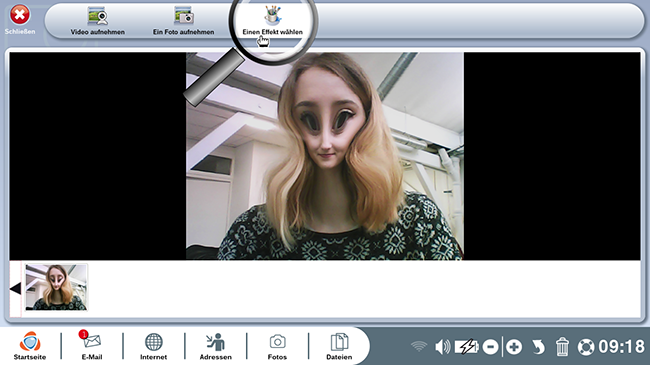The width and height of the screenshot is (650, 365).
Task: Close the webcam app with Schließen
Action: (19, 19)
